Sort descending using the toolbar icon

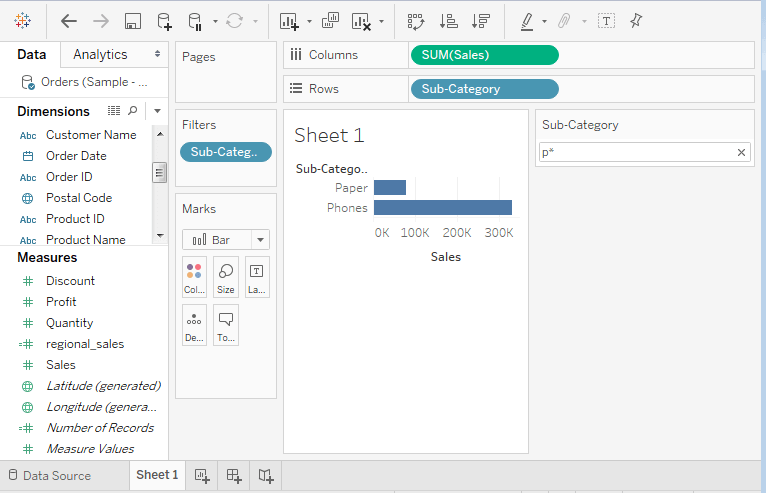[x=481, y=21]
